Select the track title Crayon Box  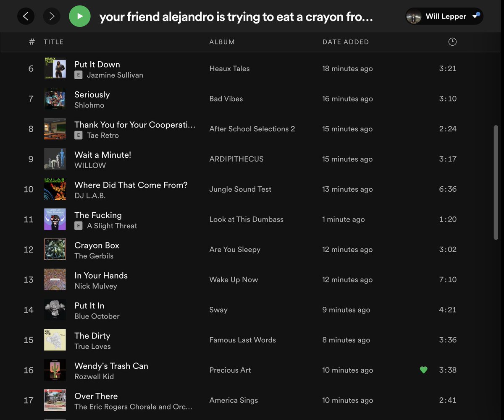point(97,246)
